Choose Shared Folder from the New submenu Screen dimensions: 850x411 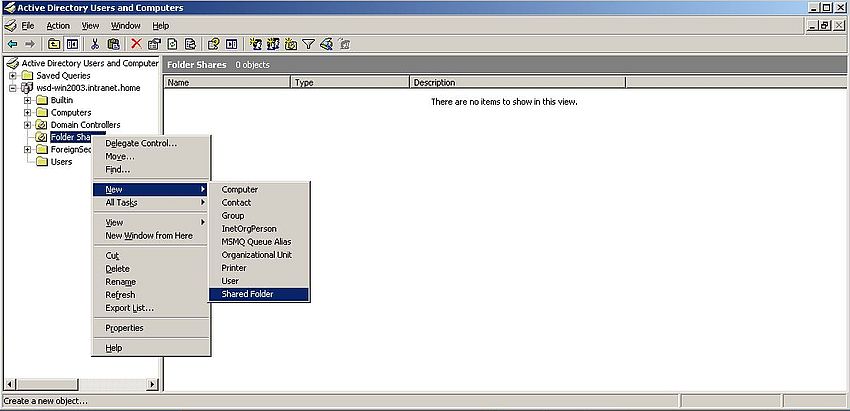(247, 294)
